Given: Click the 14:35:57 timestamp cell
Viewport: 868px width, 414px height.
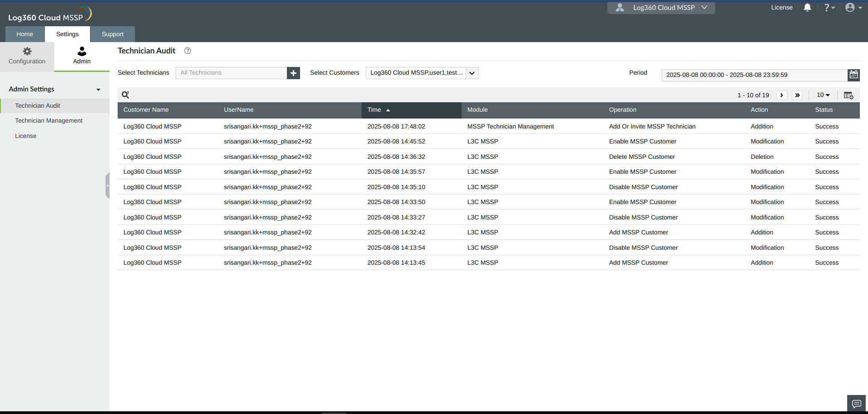Looking at the screenshot, I should tap(396, 172).
